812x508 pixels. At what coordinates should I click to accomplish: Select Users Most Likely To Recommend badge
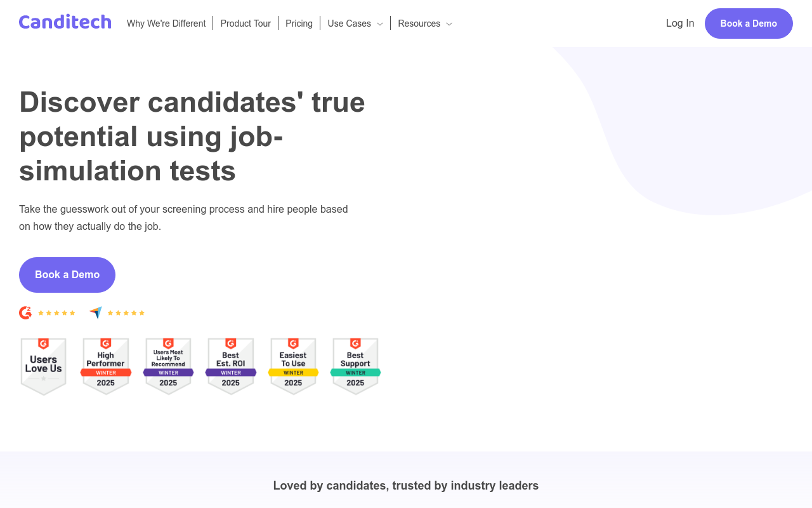point(168,366)
